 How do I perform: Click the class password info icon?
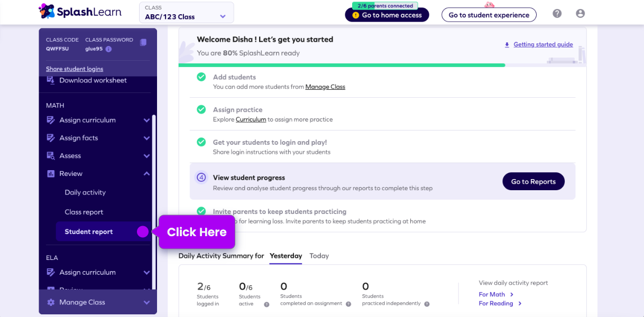pos(108,49)
